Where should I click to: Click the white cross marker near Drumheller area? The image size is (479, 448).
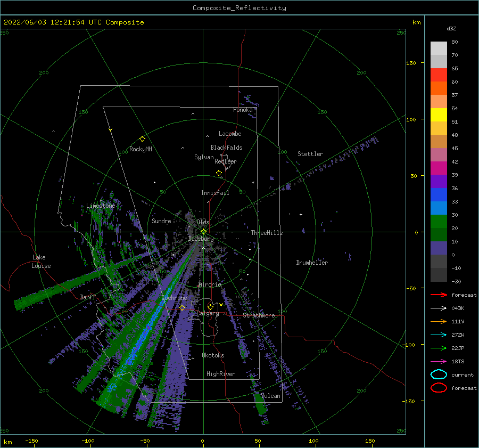pos(301,214)
